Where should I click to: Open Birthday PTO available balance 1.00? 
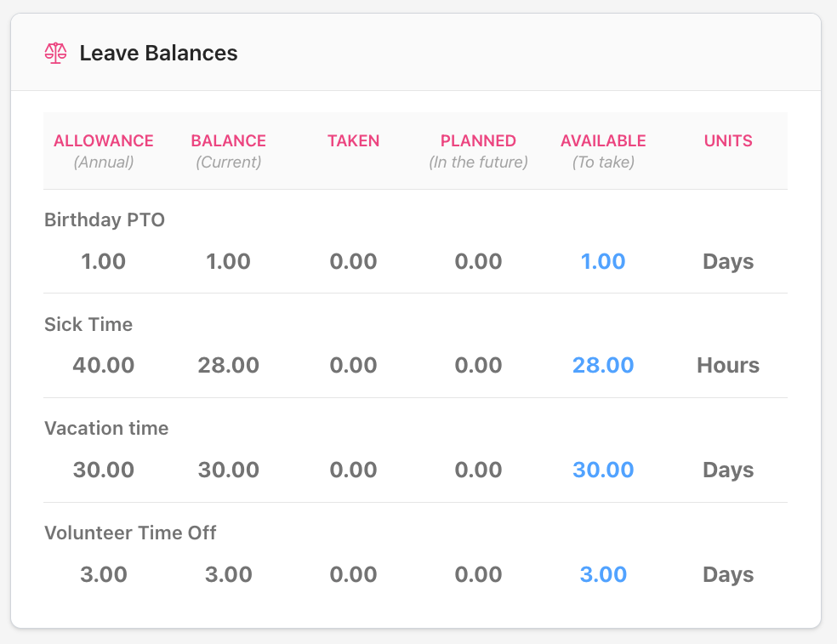coord(603,261)
